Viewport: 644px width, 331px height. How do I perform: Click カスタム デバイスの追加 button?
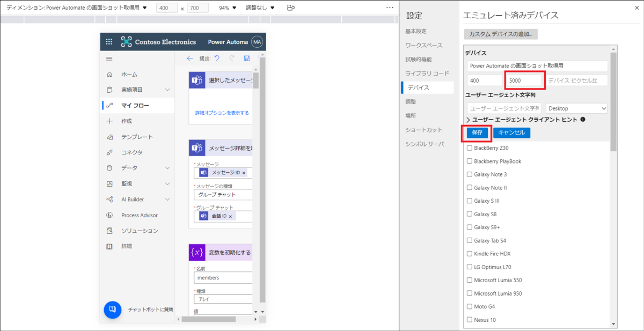tap(501, 34)
